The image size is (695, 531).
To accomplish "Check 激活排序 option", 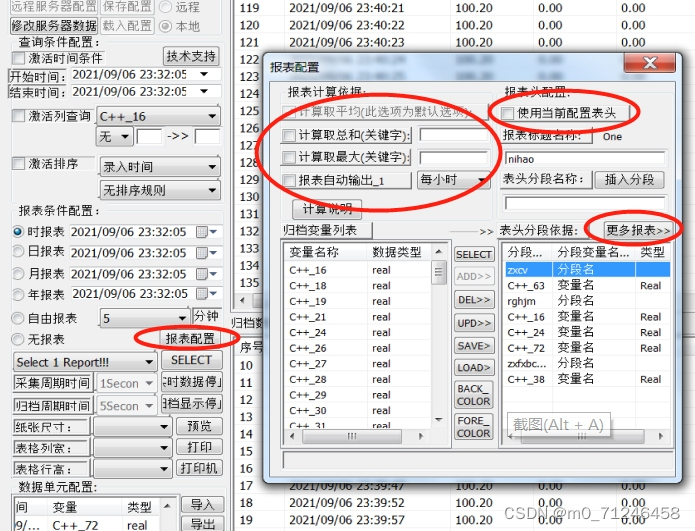I will click(19, 164).
